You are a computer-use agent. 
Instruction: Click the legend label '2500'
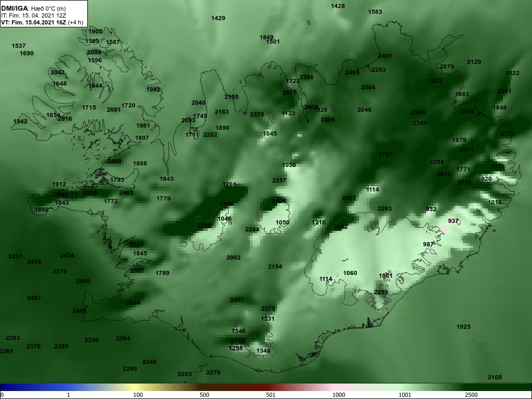click(471, 395)
